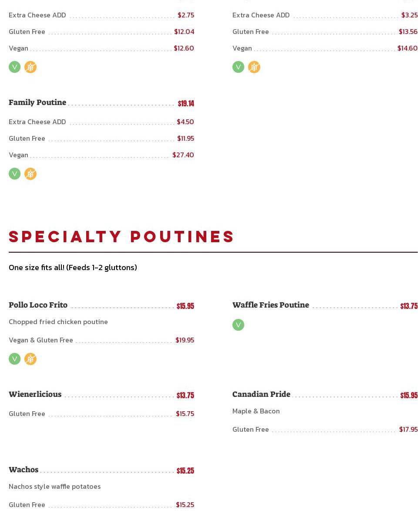
Task: Click the Nachos style waffle potatoes description
Action: point(54,486)
